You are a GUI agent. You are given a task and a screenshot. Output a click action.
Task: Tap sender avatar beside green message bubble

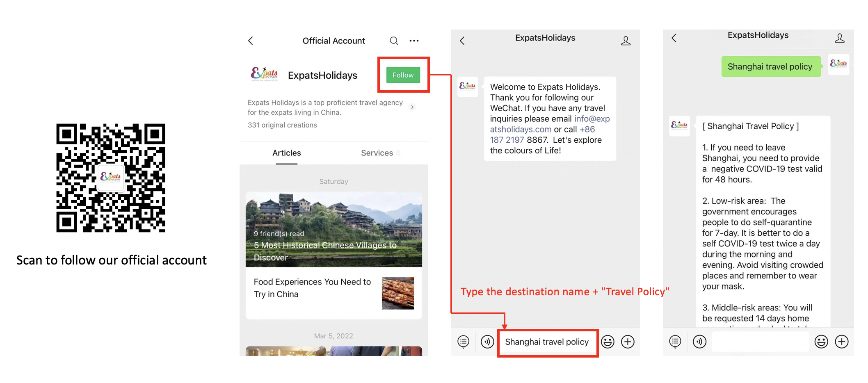point(838,64)
